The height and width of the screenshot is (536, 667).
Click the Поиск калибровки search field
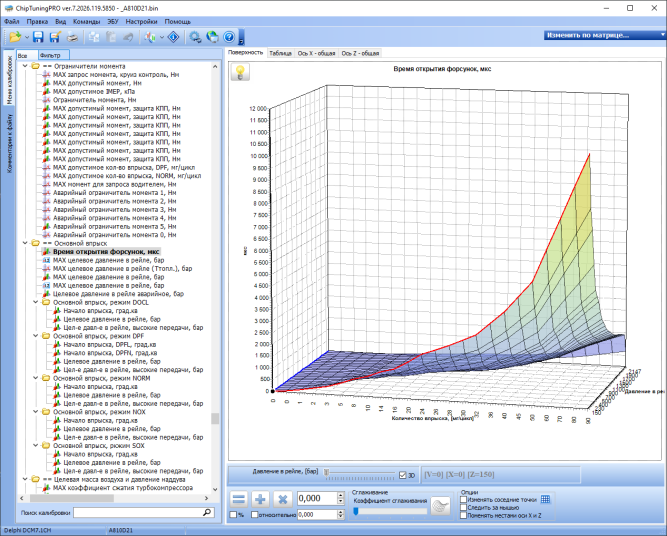click(x=137, y=513)
